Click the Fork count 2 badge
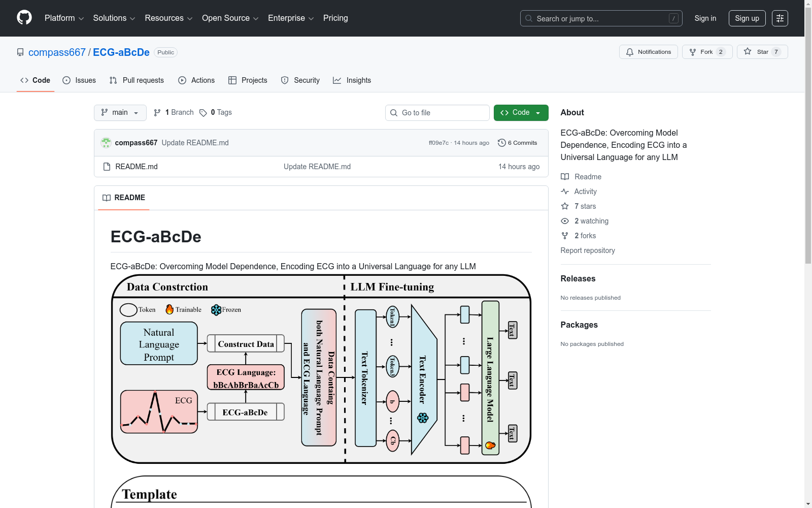The image size is (812, 508). click(721, 52)
